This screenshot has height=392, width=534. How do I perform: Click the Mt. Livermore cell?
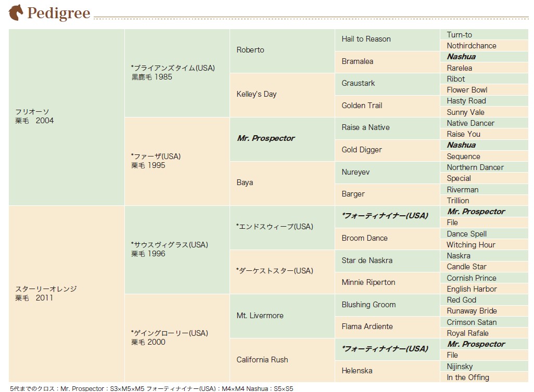click(282, 316)
